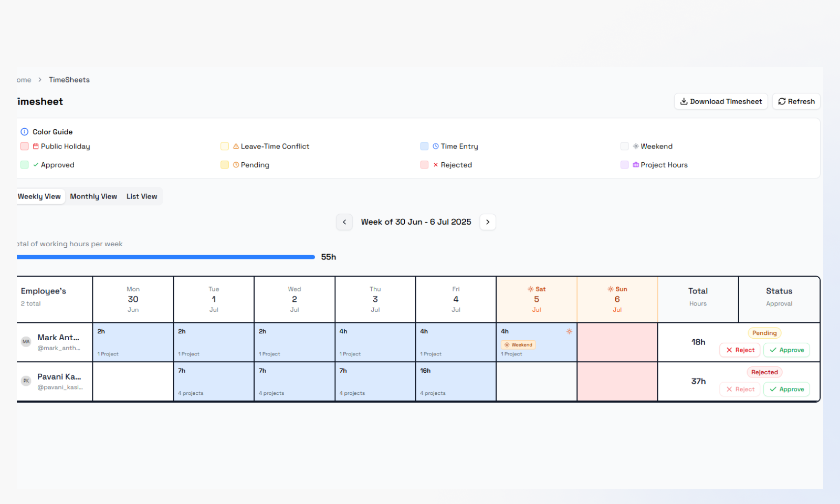
Task: Click the Refresh button
Action: [x=796, y=101]
